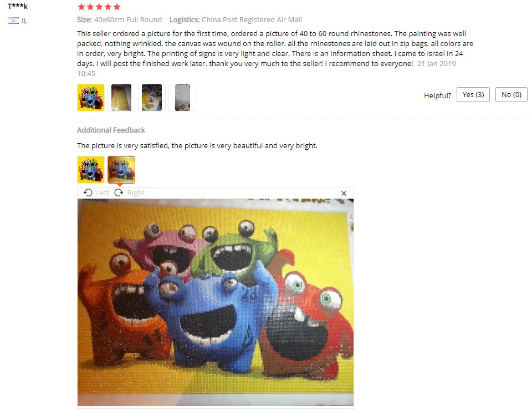Click the No (0) helpful button
This screenshot has height=410, width=532.
pyautogui.click(x=511, y=95)
